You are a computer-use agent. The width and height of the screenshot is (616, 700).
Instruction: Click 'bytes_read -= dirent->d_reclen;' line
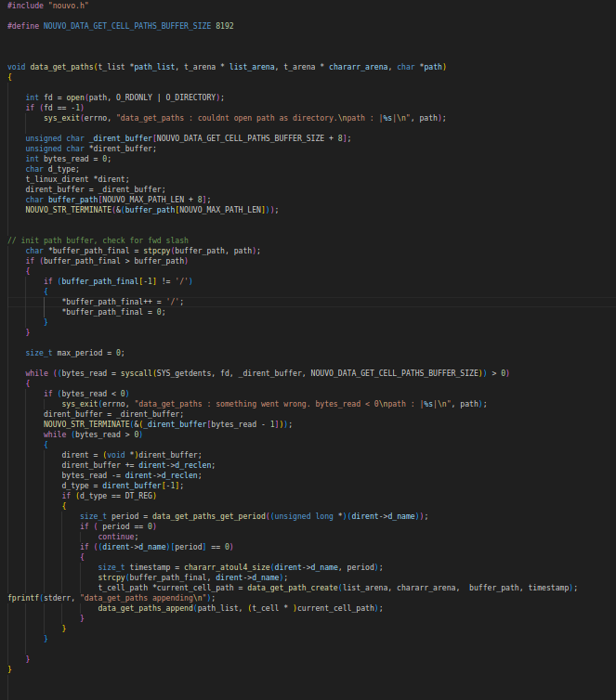coord(132,475)
